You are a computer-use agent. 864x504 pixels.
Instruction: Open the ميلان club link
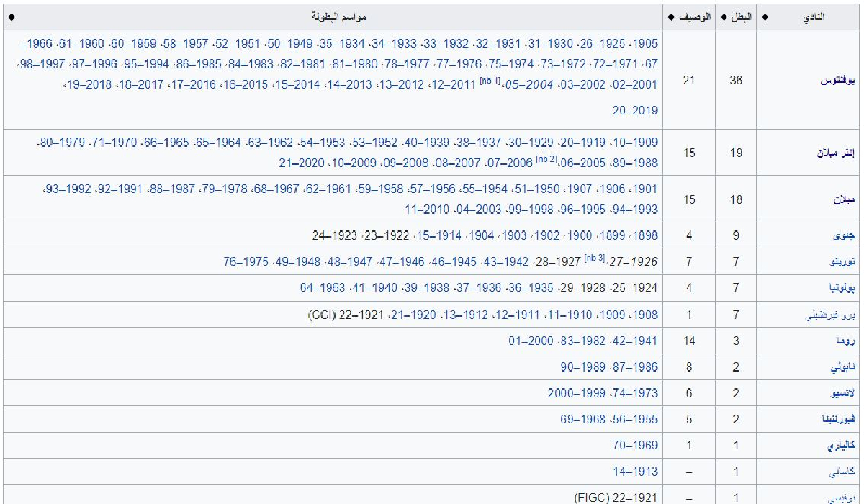(843, 199)
